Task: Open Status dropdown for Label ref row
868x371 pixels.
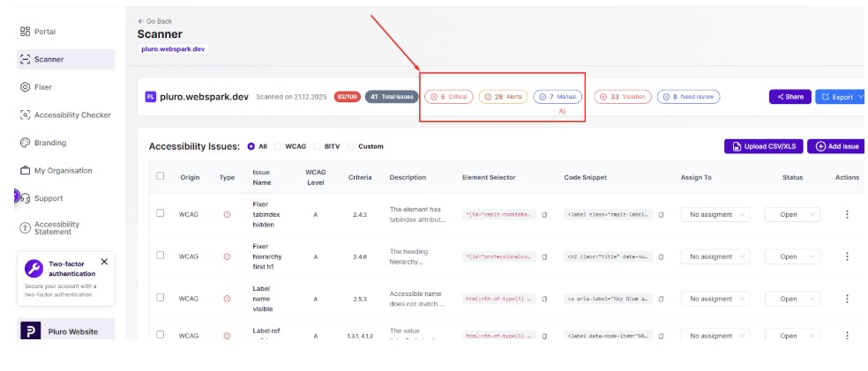Action: [x=793, y=336]
